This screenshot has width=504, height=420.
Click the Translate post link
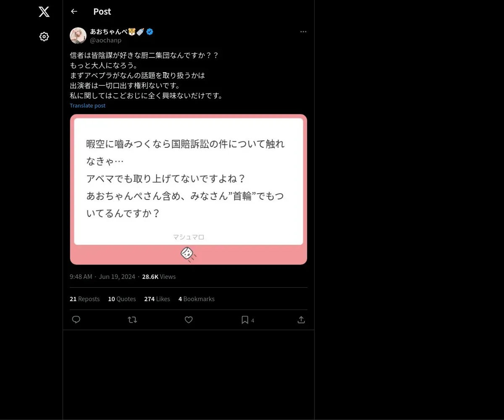[x=87, y=105]
